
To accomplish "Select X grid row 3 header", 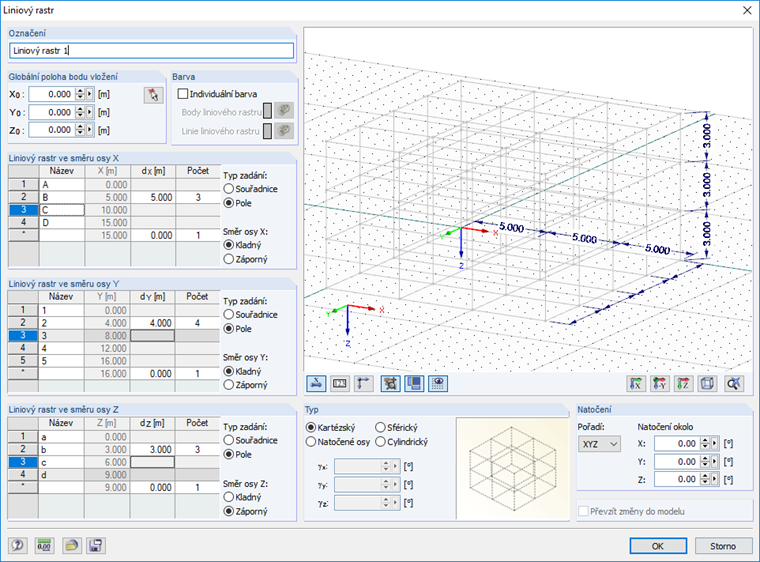I will coord(24,210).
